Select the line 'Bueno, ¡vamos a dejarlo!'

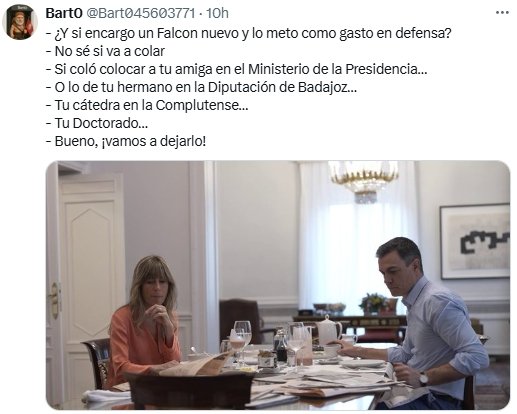(126, 141)
